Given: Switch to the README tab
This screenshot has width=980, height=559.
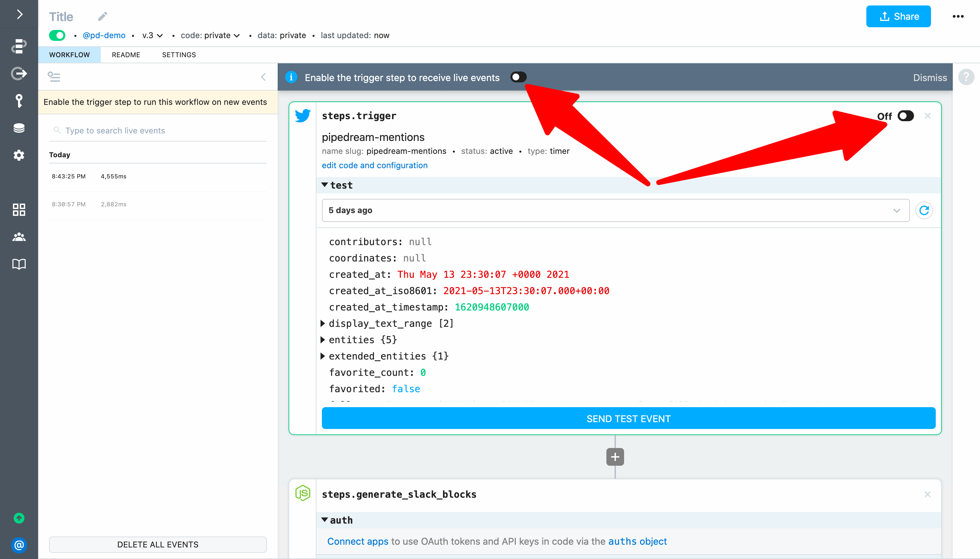Looking at the screenshot, I should tap(126, 55).
